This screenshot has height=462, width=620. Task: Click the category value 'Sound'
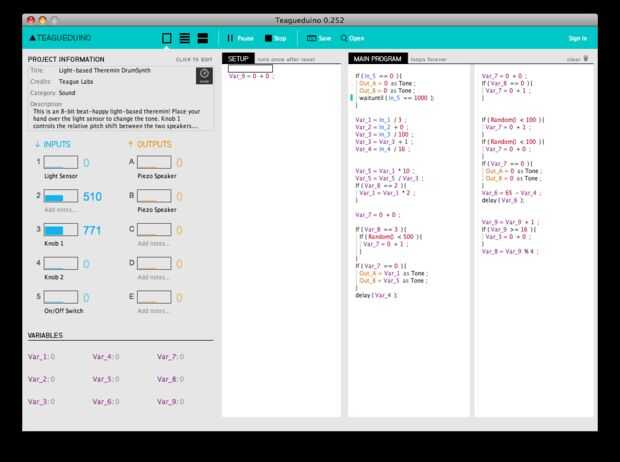[67, 93]
